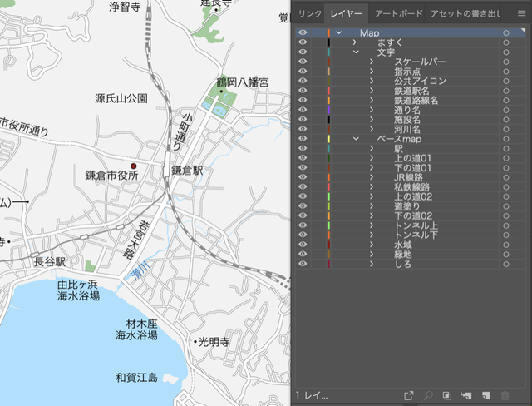Select the 下の道02 layer row
Screen dimensions: 532x406
click(x=411, y=216)
